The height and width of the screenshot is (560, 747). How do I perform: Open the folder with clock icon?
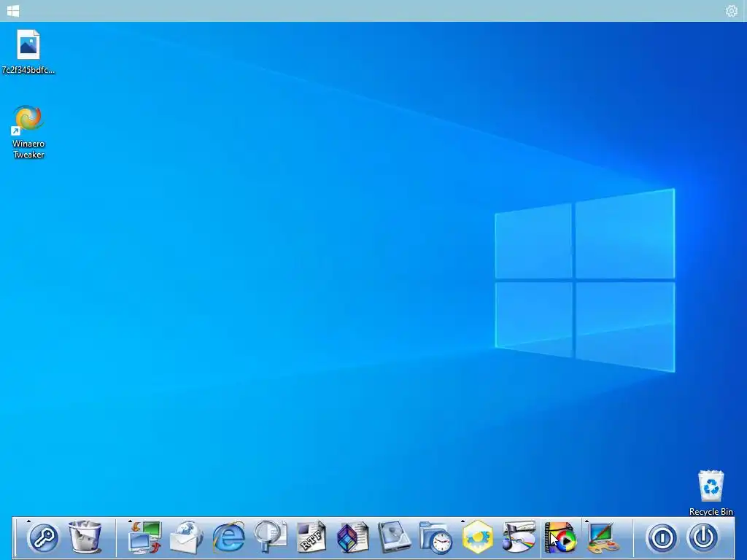click(436, 538)
